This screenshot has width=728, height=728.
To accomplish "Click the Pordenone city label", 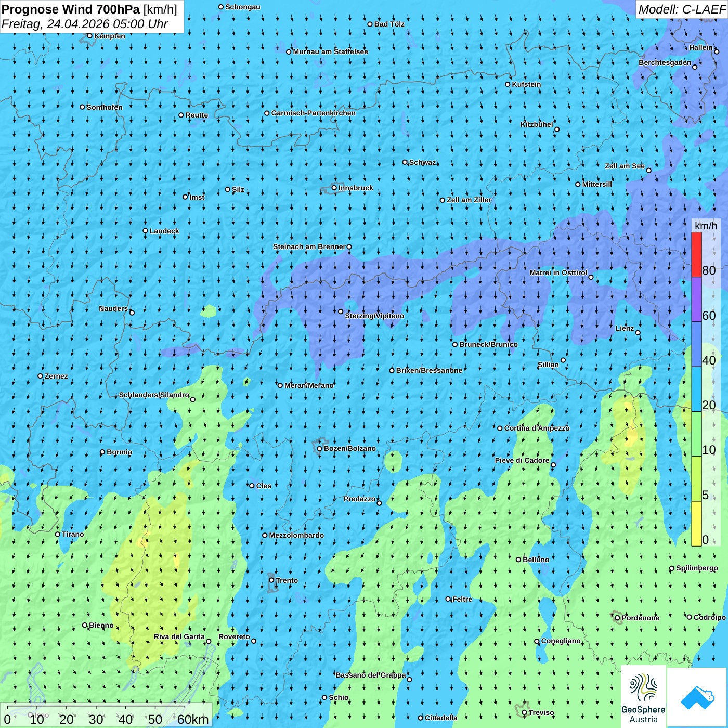I will (641, 618).
